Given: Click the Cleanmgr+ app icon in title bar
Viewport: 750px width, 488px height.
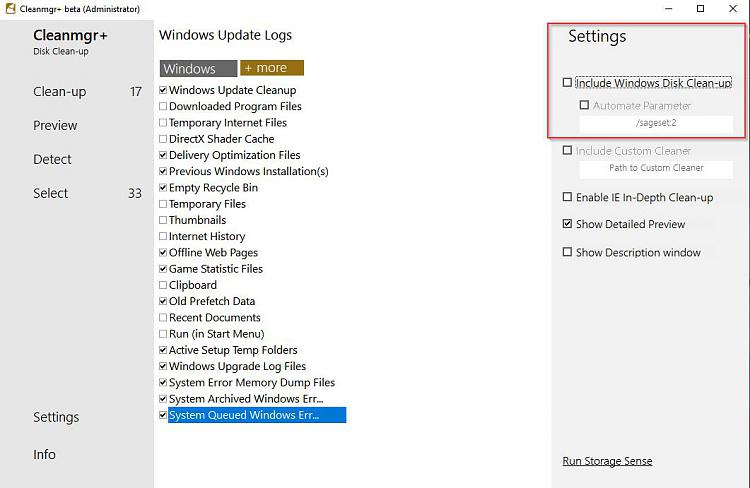Looking at the screenshot, I should [10, 9].
